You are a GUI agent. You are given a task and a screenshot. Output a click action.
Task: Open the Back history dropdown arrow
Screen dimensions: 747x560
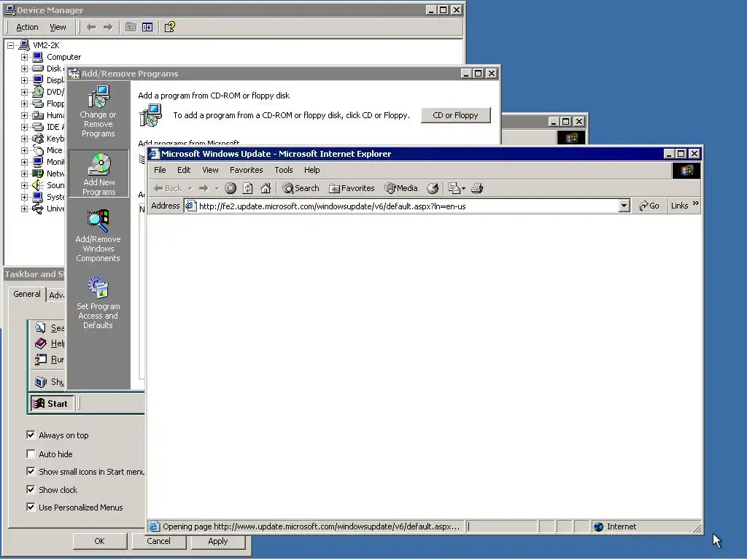(x=190, y=188)
